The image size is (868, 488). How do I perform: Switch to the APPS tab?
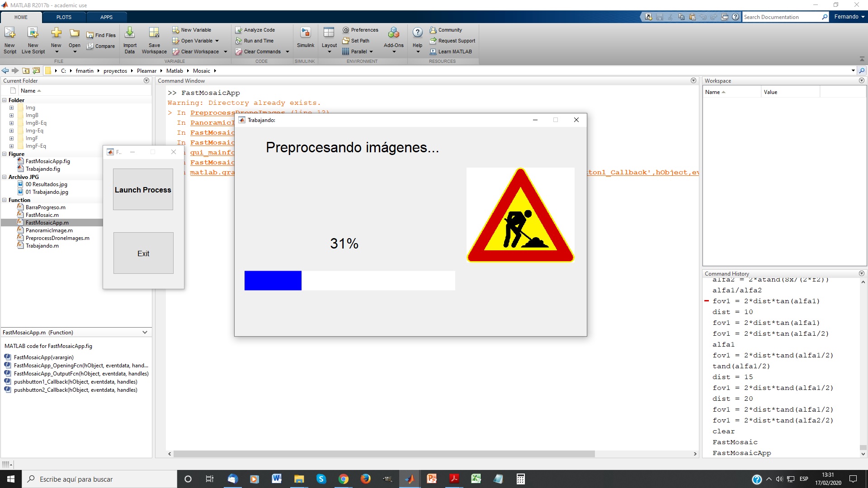[106, 17]
